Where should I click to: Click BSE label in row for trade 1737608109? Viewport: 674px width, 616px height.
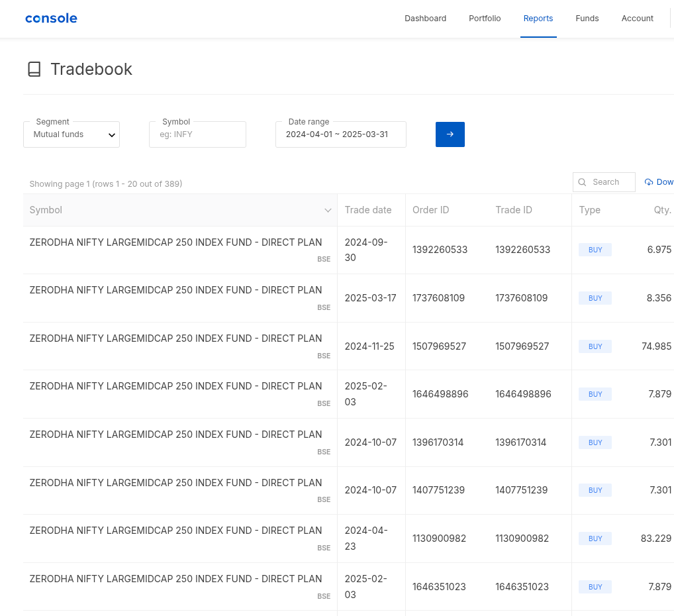coord(324,307)
